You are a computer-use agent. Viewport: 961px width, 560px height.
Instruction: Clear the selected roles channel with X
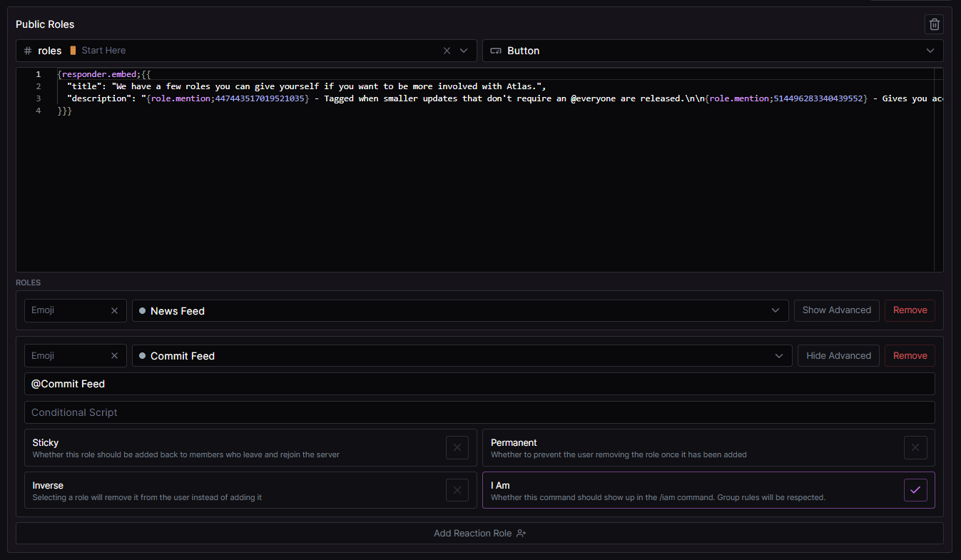[x=447, y=51]
